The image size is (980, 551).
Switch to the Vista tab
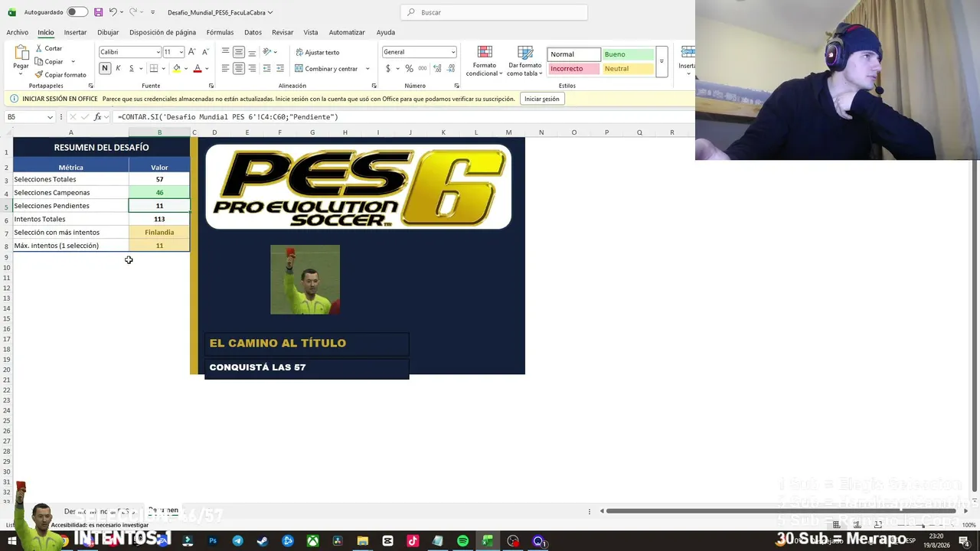(310, 32)
